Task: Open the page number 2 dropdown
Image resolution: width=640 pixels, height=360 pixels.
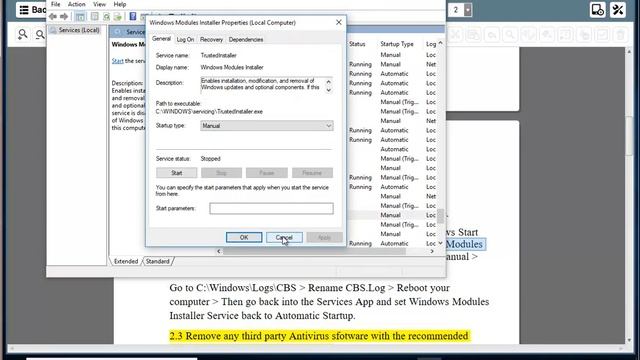Action: 468,10
